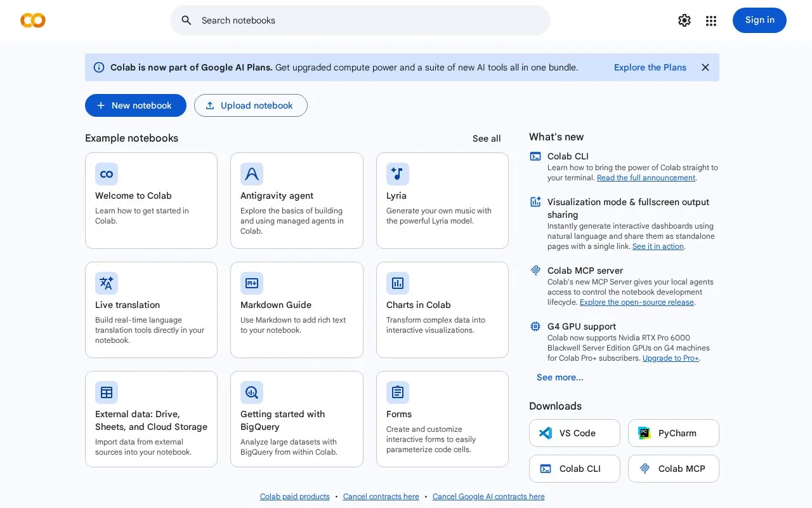Click See all example notebooks
This screenshot has width=812, height=508.
(x=487, y=138)
